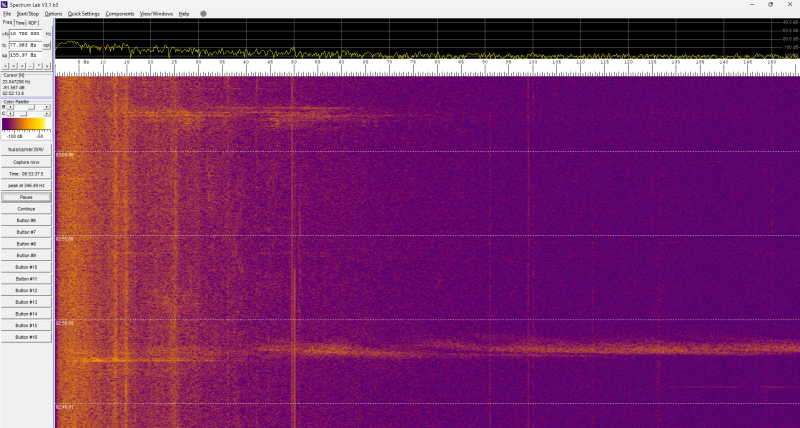Click Button #9

26,256
